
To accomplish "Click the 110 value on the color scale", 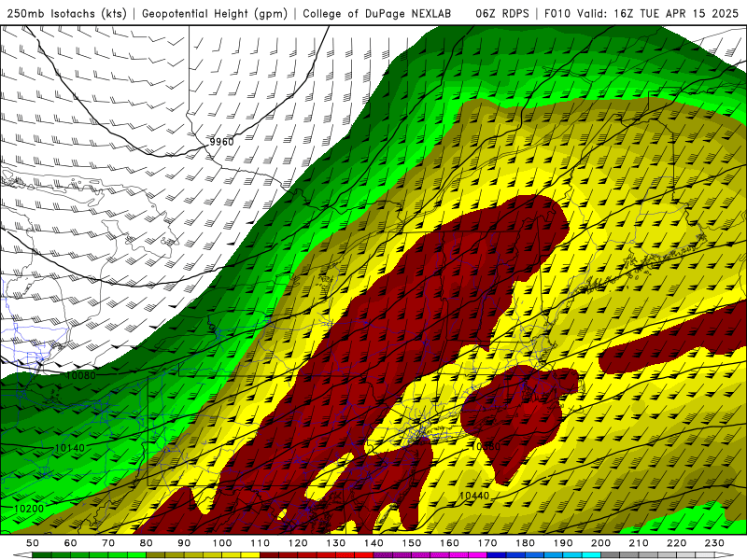I will click(261, 543).
